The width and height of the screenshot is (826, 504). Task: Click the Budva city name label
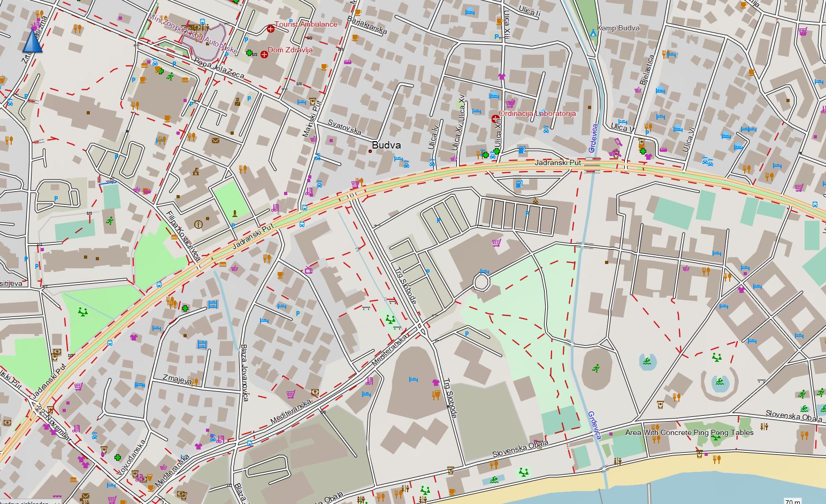386,145
